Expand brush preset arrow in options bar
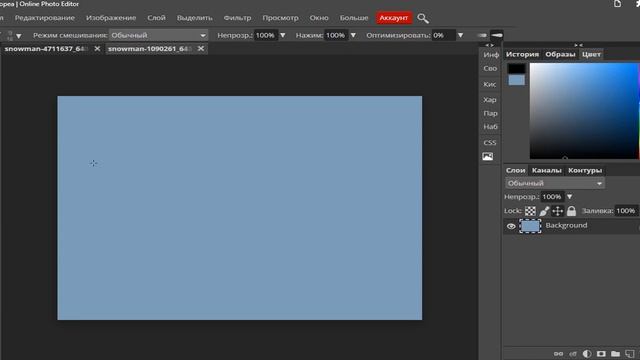 pyautogui.click(x=19, y=36)
